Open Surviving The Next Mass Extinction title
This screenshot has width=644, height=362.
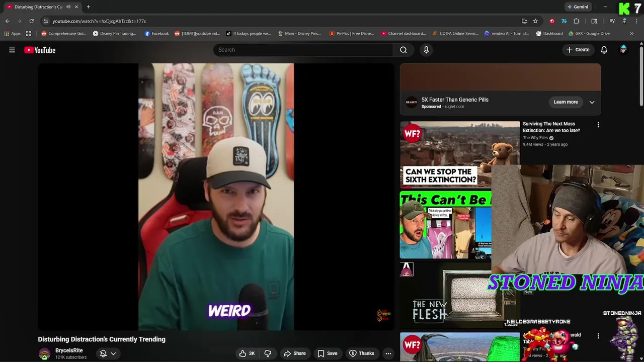point(551,127)
